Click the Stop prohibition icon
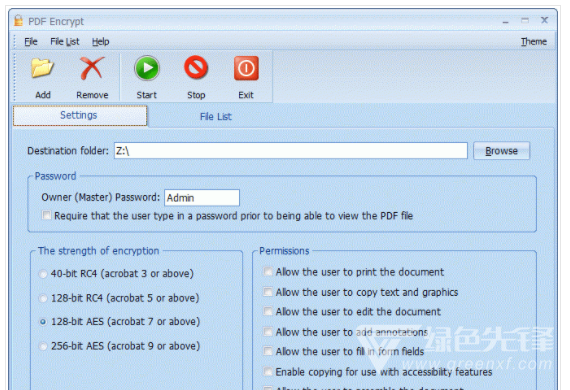The height and width of the screenshot is (390, 570). (196, 68)
